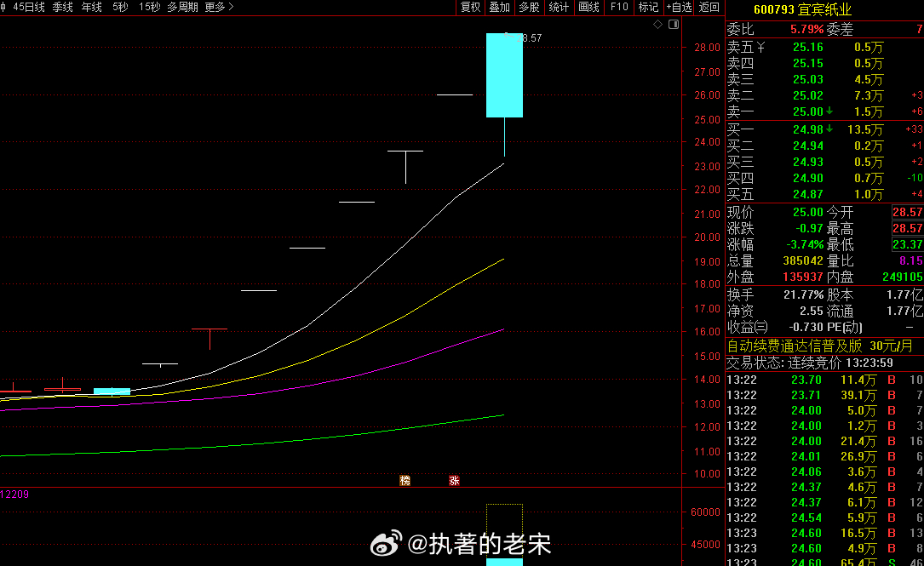The height and width of the screenshot is (566, 924).
Task: Click the 28.57 high price label on the chart
Action: (529, 38)
